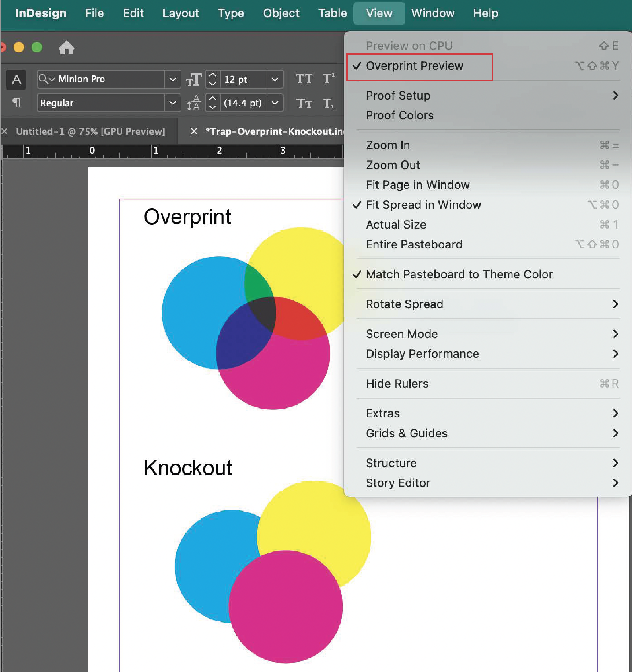Choose Hide Rulers
Viewport: 632px width, 672px height.
[488, 383]
